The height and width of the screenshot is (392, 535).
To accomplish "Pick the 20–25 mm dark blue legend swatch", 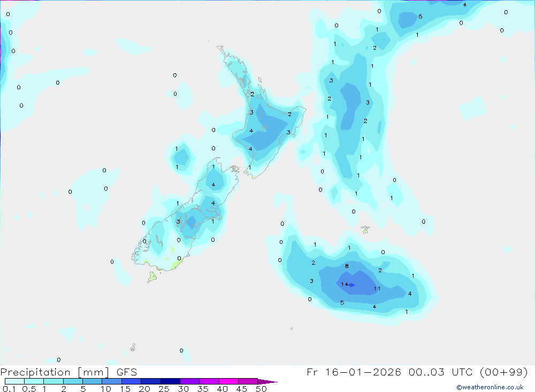I will click(151, 381).
